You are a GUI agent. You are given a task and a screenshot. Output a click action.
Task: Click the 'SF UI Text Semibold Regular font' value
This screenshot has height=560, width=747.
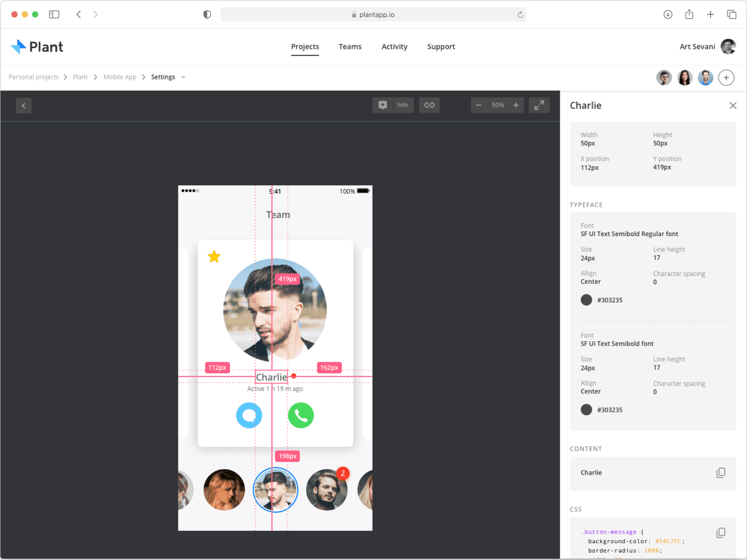tap(629, 234)
